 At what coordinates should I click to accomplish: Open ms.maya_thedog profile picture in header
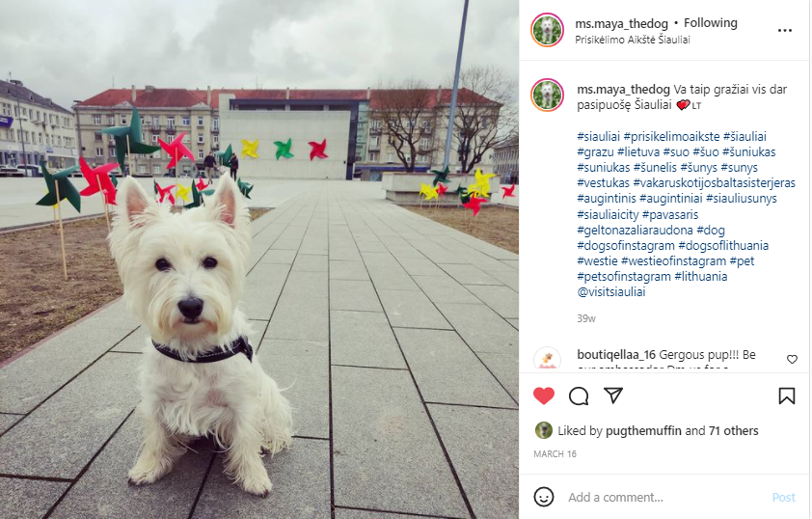click(547, 30)
